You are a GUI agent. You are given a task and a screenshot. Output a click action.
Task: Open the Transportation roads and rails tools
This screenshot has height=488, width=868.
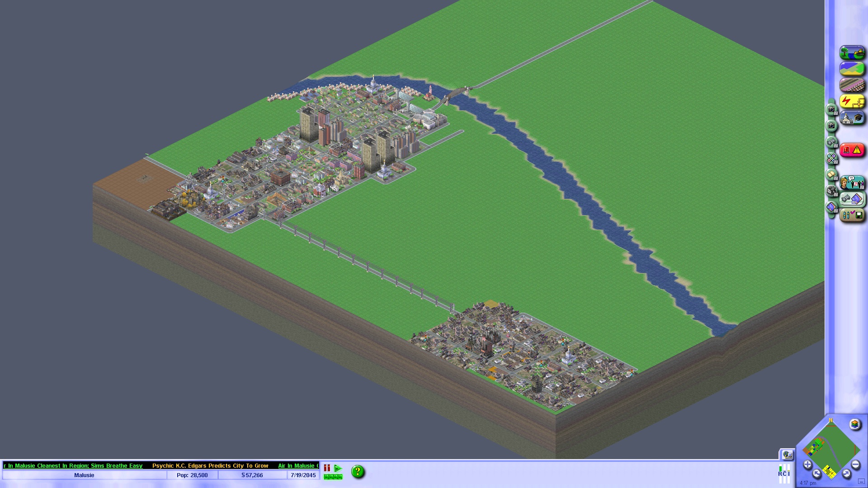tap(852, 85)
